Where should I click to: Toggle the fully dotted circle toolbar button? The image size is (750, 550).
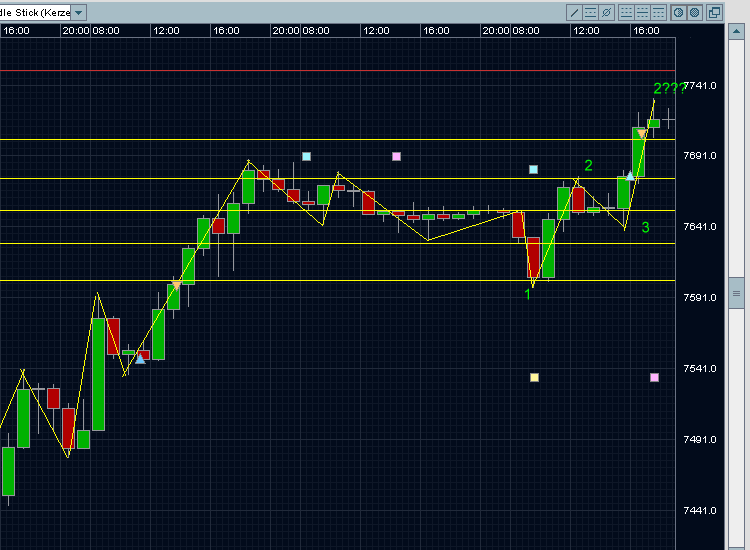coord(695,12)
